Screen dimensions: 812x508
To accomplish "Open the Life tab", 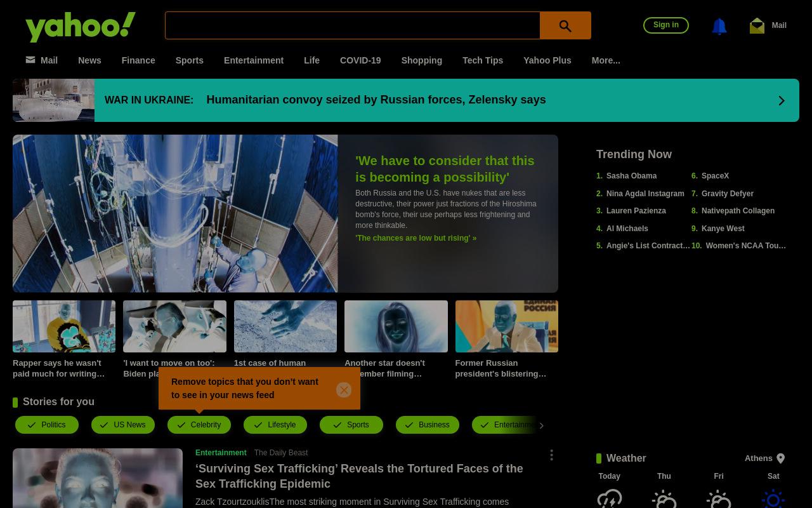I will coord(311,60).
